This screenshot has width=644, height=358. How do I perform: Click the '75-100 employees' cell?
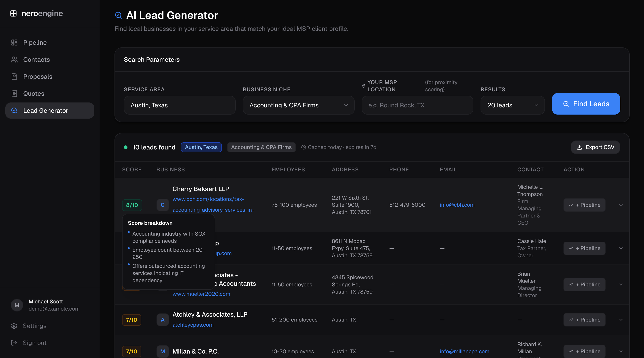click(294, 205)
